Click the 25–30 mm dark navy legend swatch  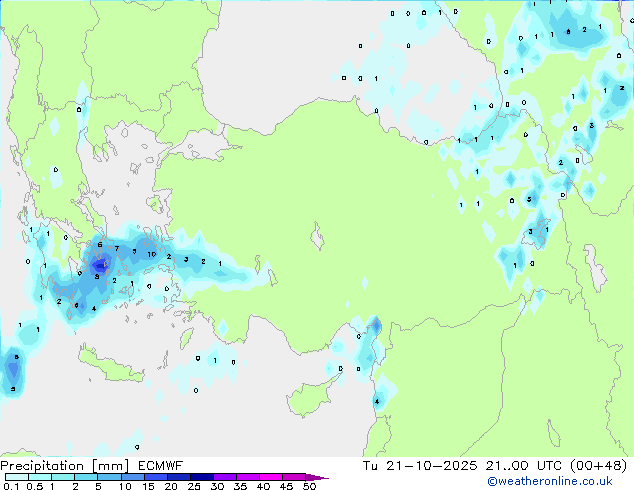[202, 477]
